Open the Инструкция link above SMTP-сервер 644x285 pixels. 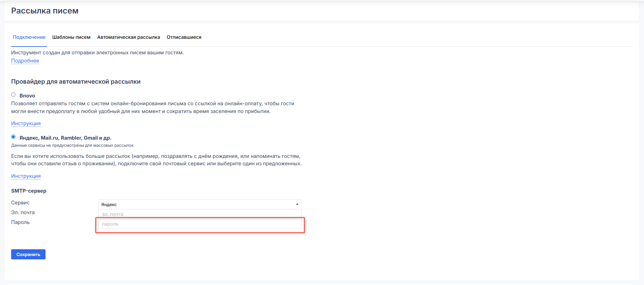(x=26, y=176)
